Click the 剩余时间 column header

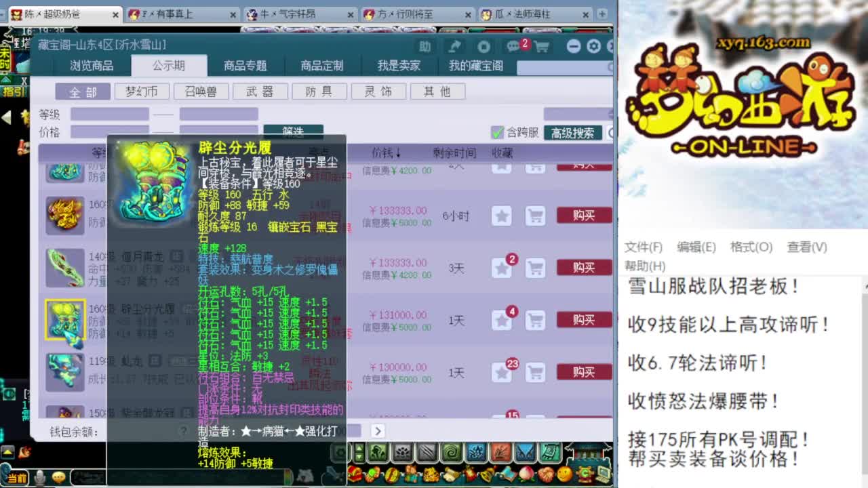click(x=454, y=153)
